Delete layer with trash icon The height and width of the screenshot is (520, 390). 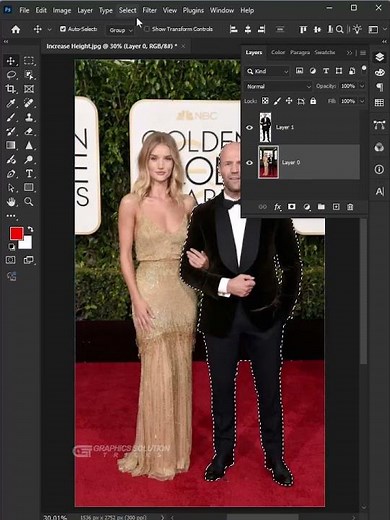coord(350,207)
